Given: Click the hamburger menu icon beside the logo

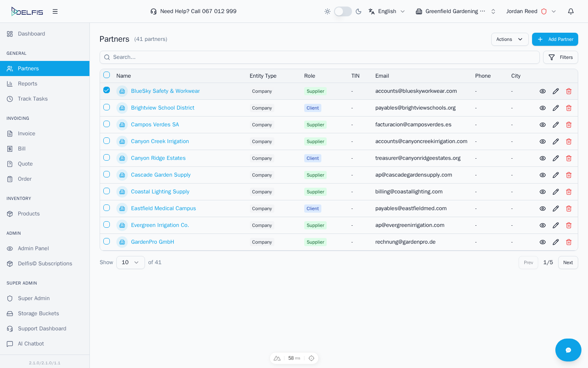Looking at the screenshot, I should (x=55, y=11).
